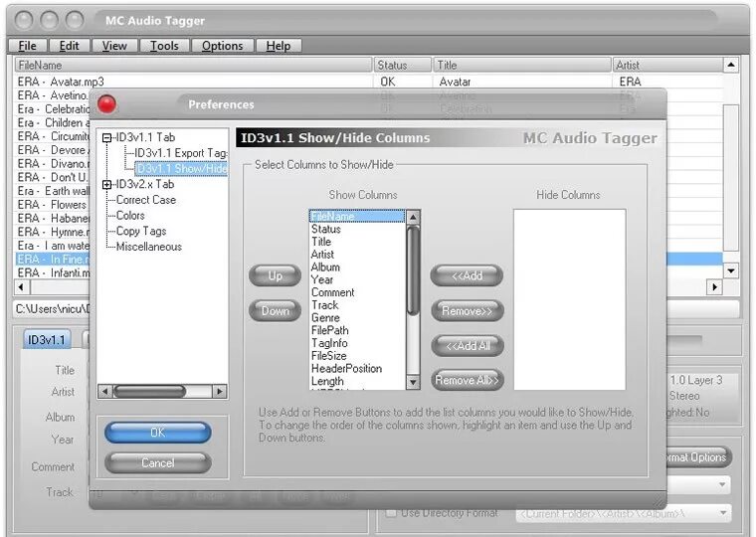Open Miscellaneous preferences

point(149,247)
